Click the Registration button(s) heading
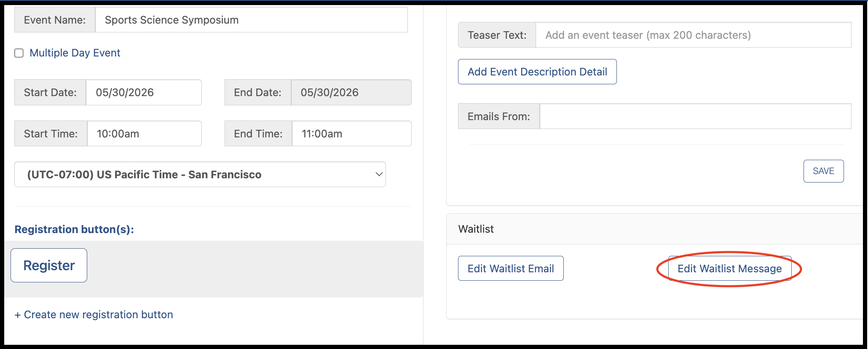The image size is (868, 349). tap(74, 229)
